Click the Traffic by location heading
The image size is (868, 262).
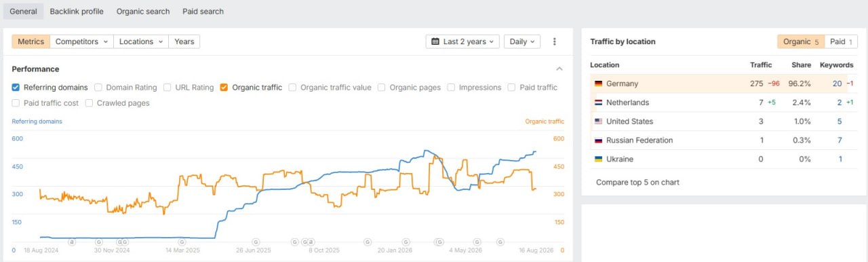point(623,41)
